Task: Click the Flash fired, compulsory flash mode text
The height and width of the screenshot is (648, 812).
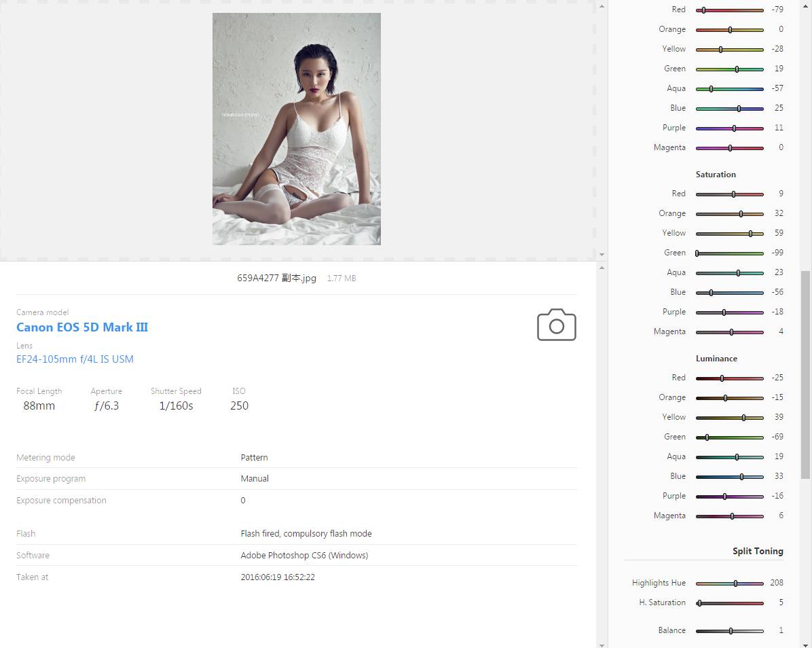Action: (306, 533)
